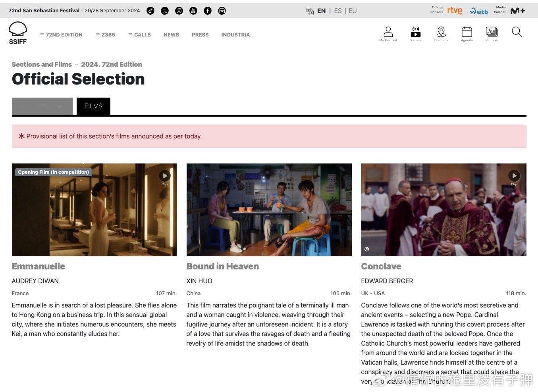This screenshot has height=392, width=538.
Task: Open the Instagram social icon
Action: pos(179,11)
